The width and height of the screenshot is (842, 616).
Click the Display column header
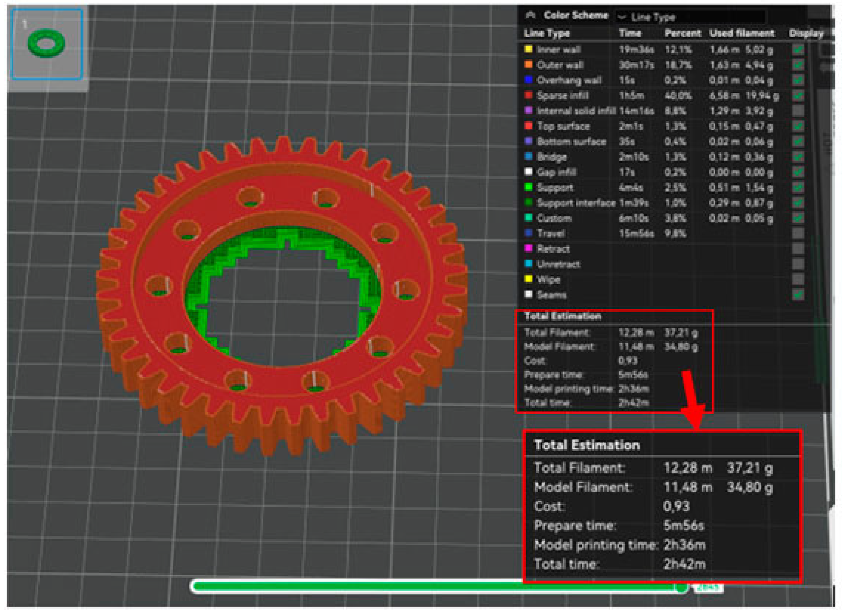[806, 33]
